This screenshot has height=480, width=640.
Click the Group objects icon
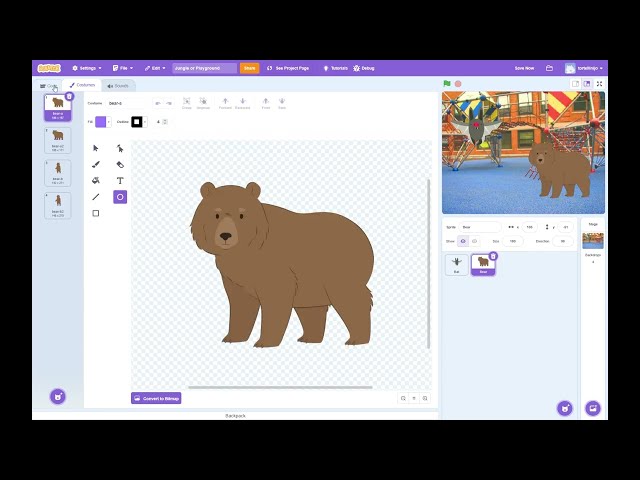pos(187,103)
